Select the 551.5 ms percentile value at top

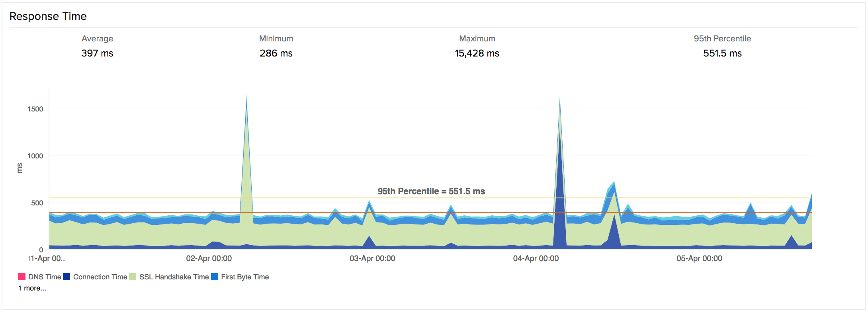[722, 53]
